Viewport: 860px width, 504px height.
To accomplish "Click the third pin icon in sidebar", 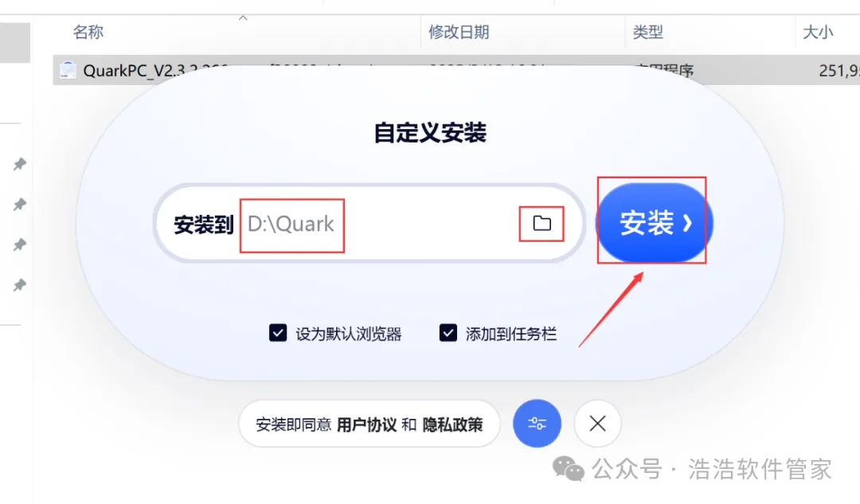I will pos(20,244).
